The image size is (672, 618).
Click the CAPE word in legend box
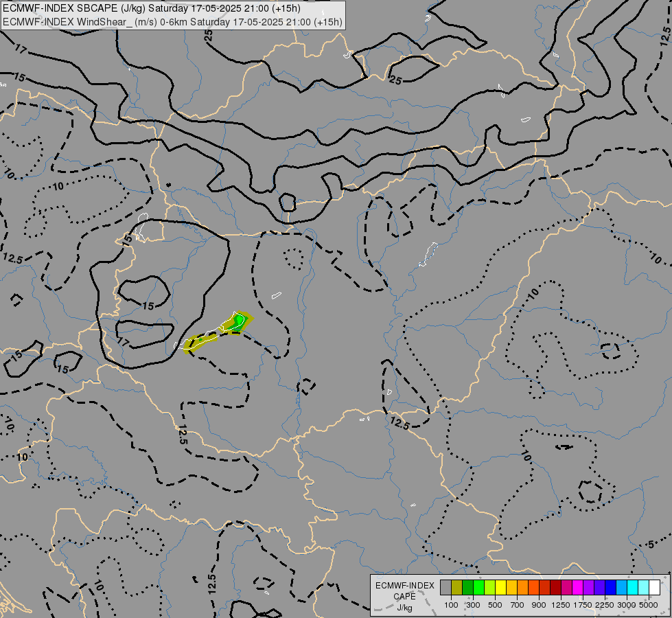point(404,597)
